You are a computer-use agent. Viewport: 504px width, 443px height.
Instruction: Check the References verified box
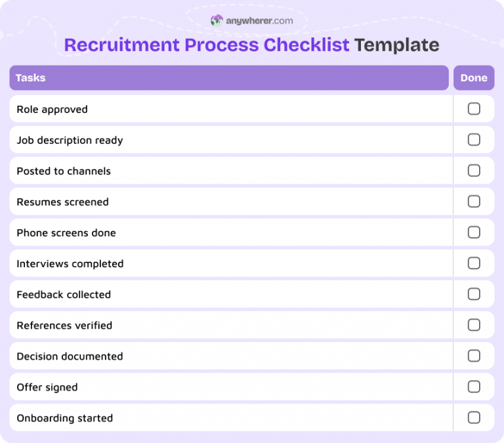474,325
